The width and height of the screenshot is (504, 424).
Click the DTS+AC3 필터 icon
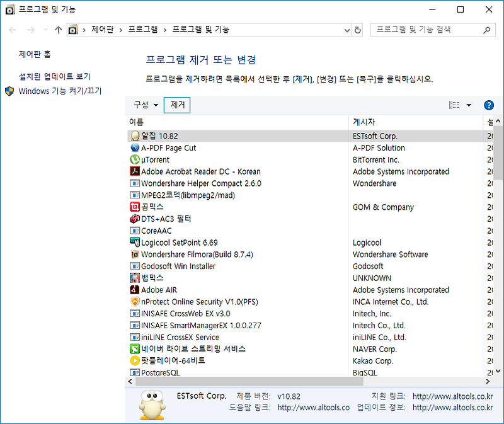point(135,219)
